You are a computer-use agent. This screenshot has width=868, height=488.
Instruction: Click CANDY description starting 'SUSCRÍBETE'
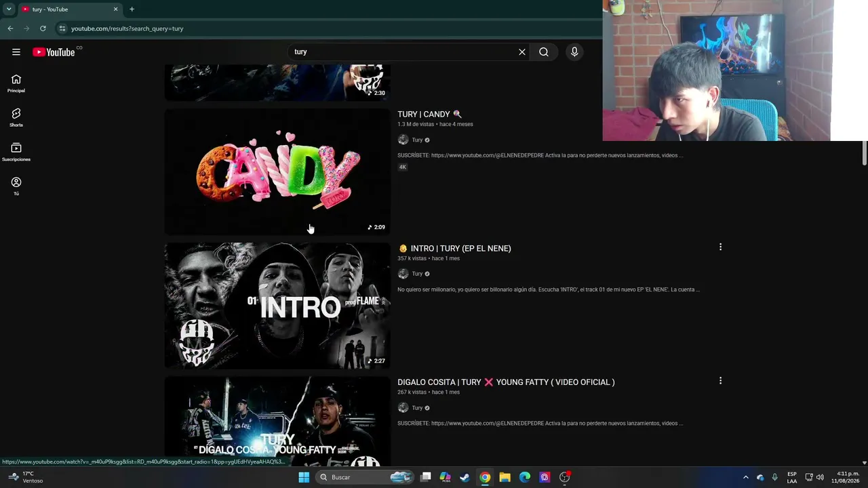pyautogui.click(x=540, y=156)
